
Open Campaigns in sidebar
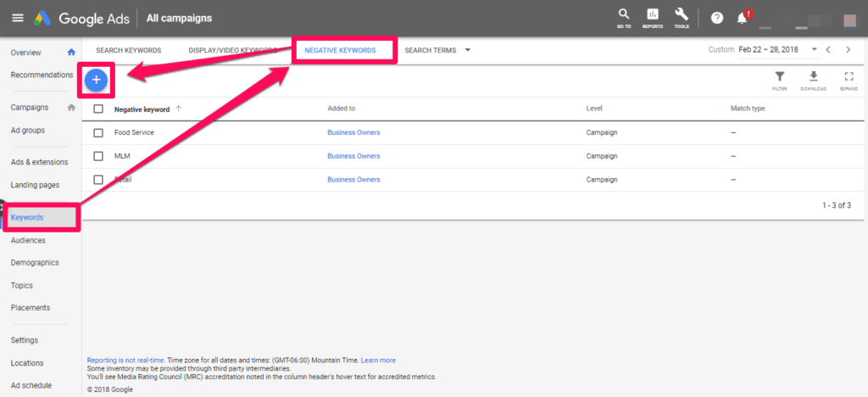tap(30, 108)
